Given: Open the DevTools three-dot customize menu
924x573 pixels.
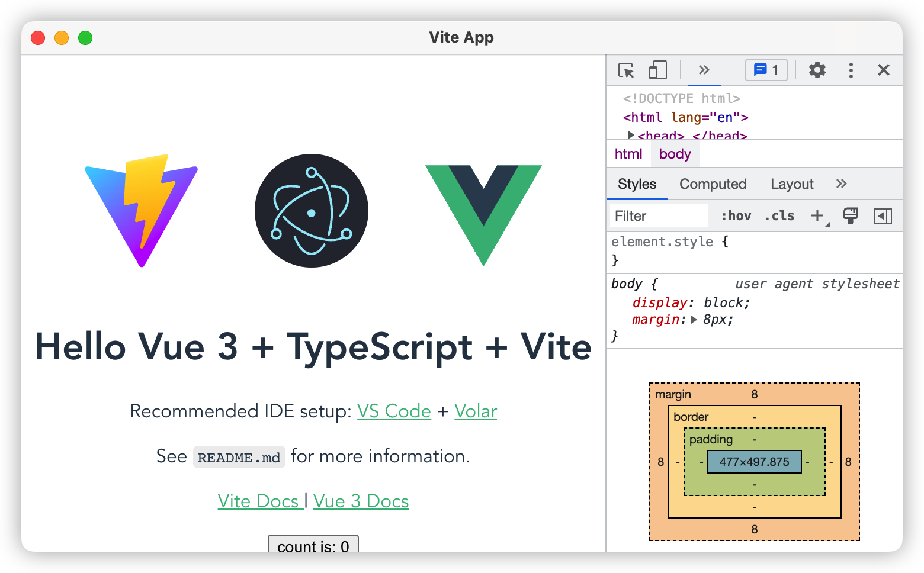Looking at the screenshot, I should point(851,70).
